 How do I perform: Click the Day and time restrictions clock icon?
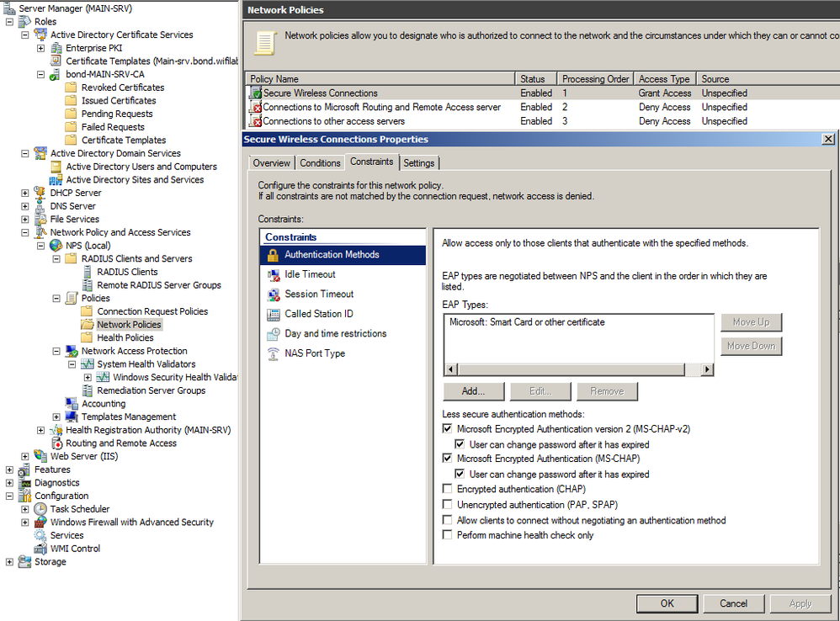pyautogui.click(x=274, y=334)
